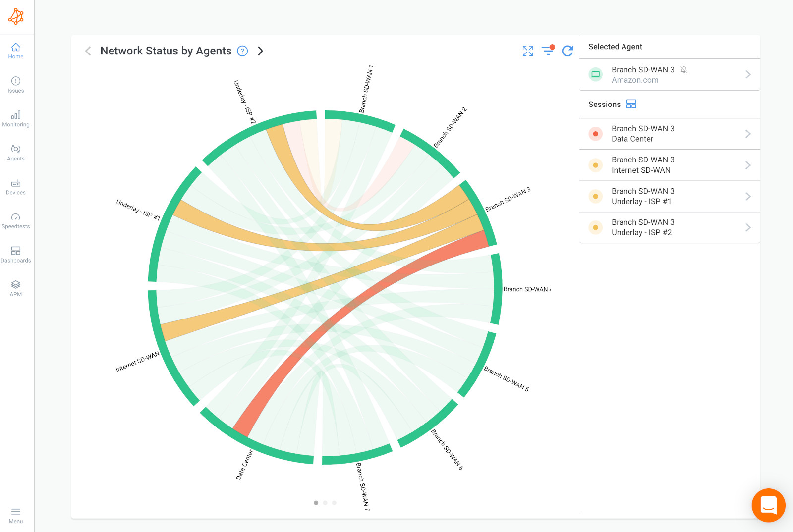The width and height of the screenshot is (793, 532).
Task: Expand details for Branch SD-WAN 3 Data Center session
Action: click(x=748, y=134)
